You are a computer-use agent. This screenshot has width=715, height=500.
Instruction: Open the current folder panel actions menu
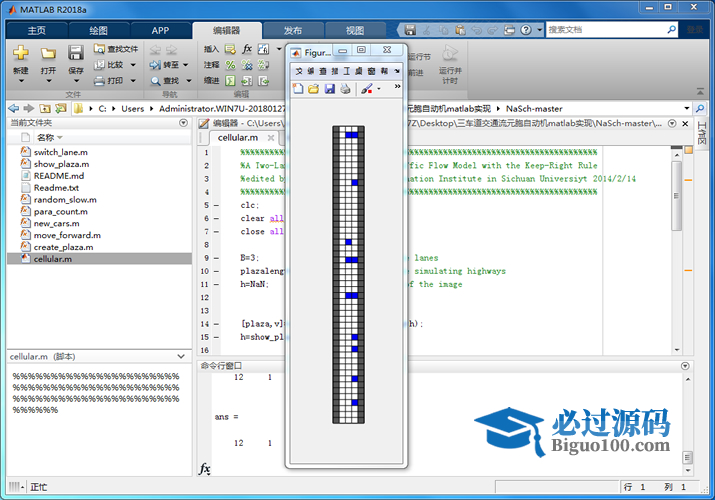[x=183, y=123]
